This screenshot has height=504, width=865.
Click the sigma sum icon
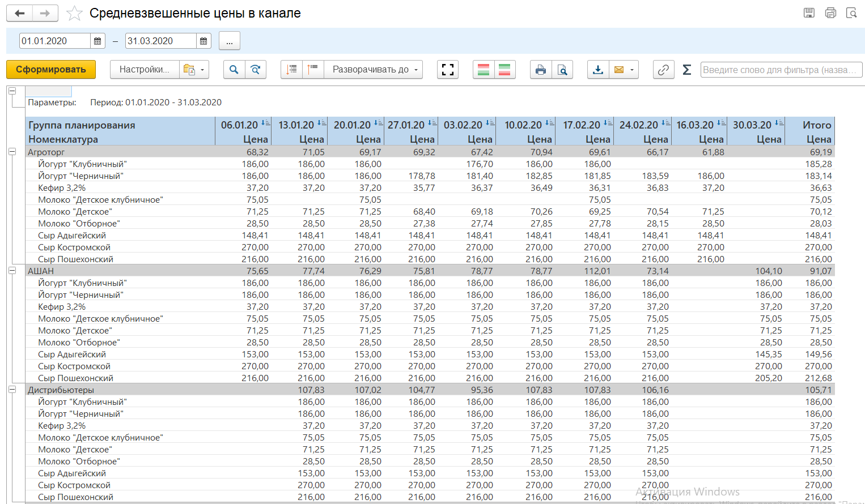pyautogui.click(x=686, y=70)
